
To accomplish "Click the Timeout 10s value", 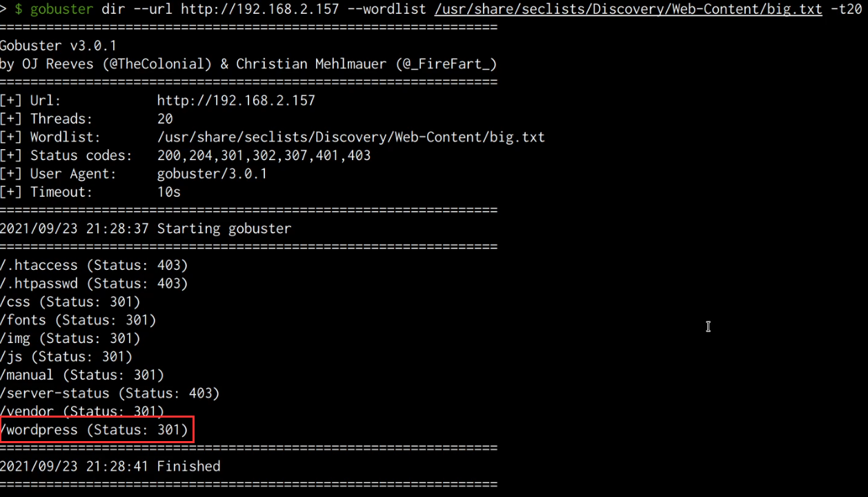I will tap(169, 192).
